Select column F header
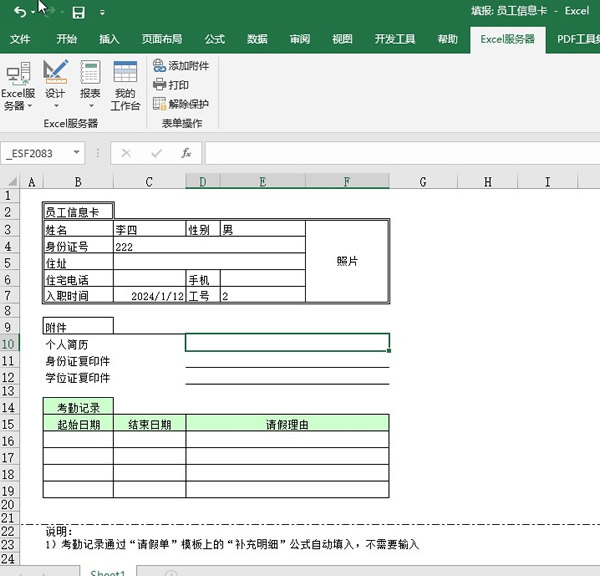Image resolution: width=600 pixels, height=576 pixels. click(x=347, y=181)
